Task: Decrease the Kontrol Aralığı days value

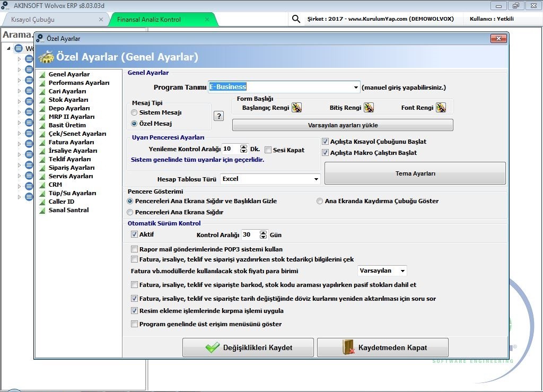Action: (x=263, y=237)
